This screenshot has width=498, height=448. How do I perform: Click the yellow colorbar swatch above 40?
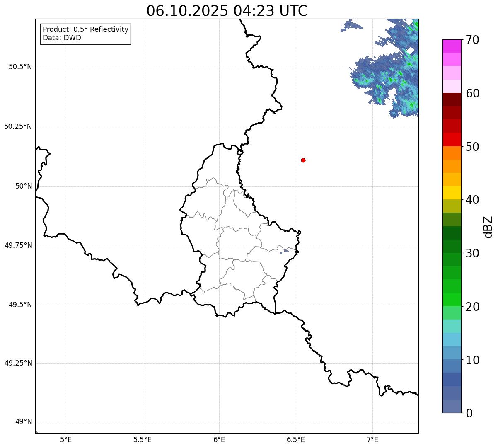452,193
